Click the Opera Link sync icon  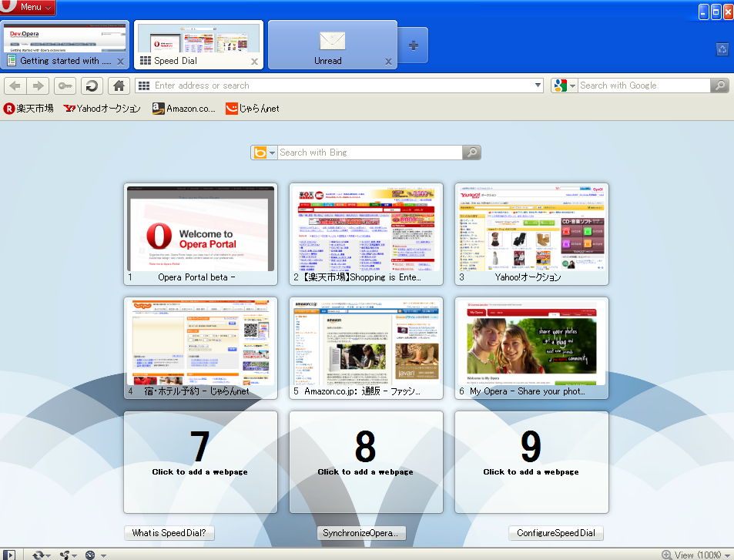(x=38, y=555)
